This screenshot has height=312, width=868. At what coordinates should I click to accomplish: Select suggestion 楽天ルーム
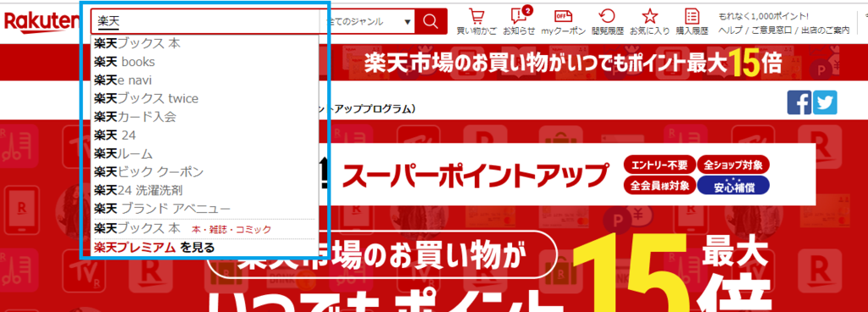[x=205, y=153]
